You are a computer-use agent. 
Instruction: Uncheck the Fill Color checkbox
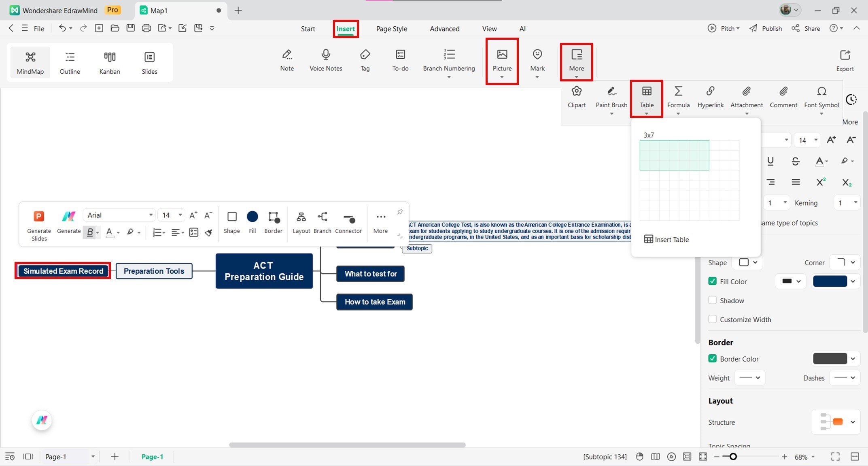click(712, 281)
